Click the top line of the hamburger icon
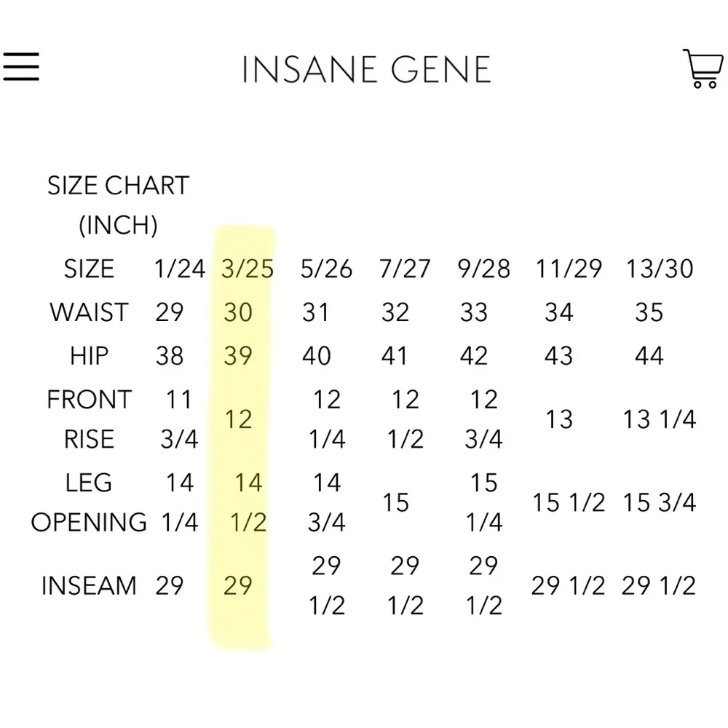Screen dimensions: 728x728 pos(21,54)
